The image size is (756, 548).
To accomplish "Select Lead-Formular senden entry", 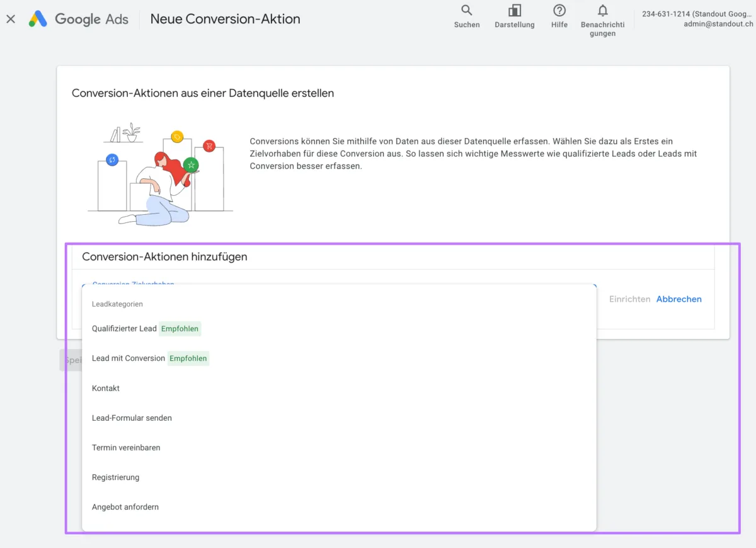I will [131, 418].
